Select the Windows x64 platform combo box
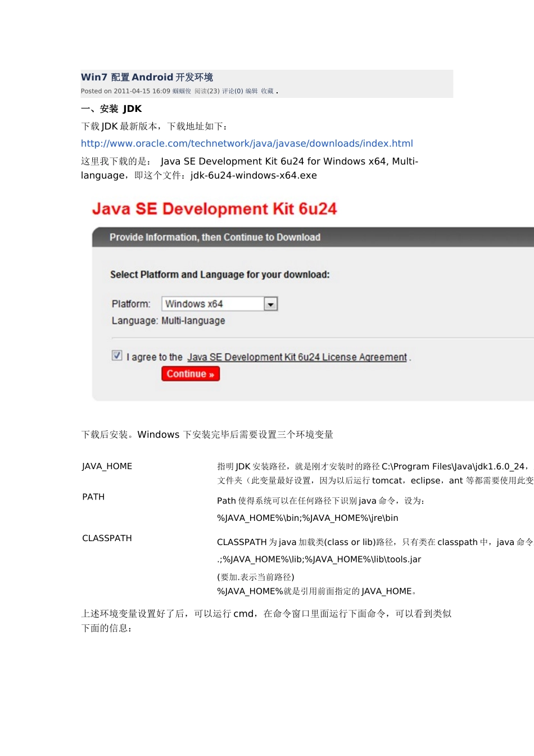Image resolution: width=534 pixels, height=756 pixels. (219, 304)
